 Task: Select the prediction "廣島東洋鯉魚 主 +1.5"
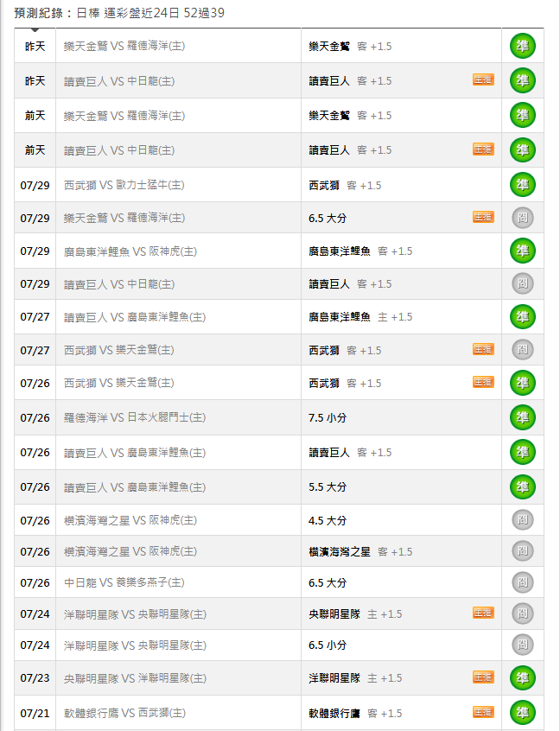[x=360, y=317]
